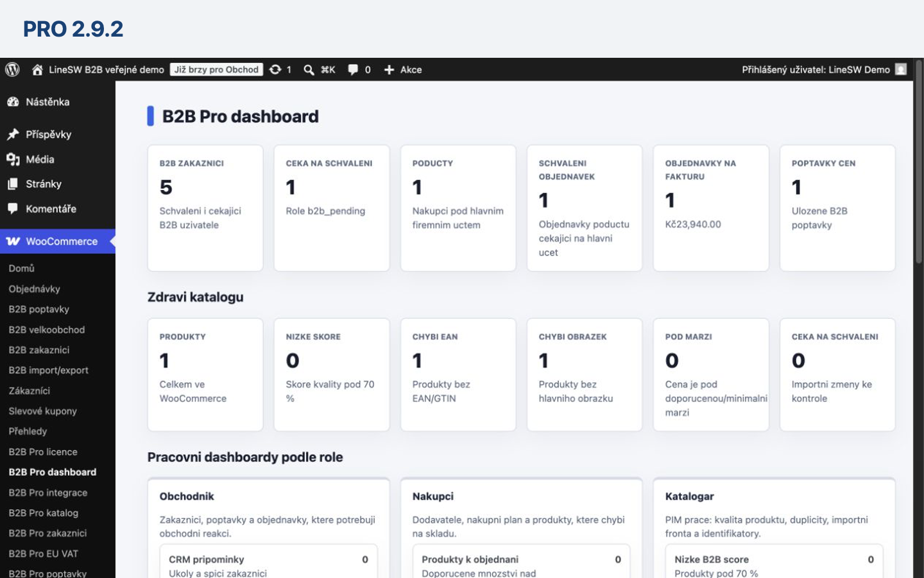This screenshot has width=924, height=578.
Task: Open B2B Pro EU VAT submenu
Action: pyautogui.click(x=44, y=554)
